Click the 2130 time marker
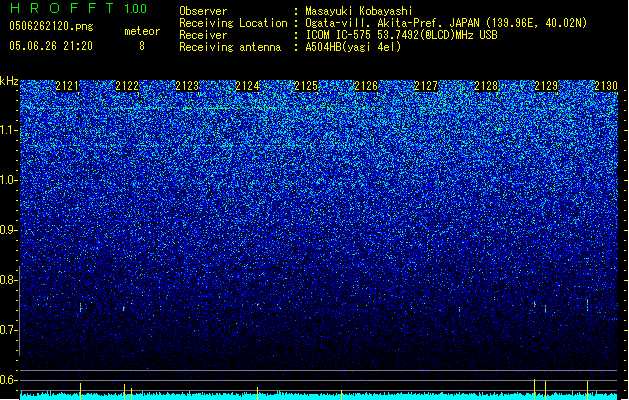 [x=606, y=86]
